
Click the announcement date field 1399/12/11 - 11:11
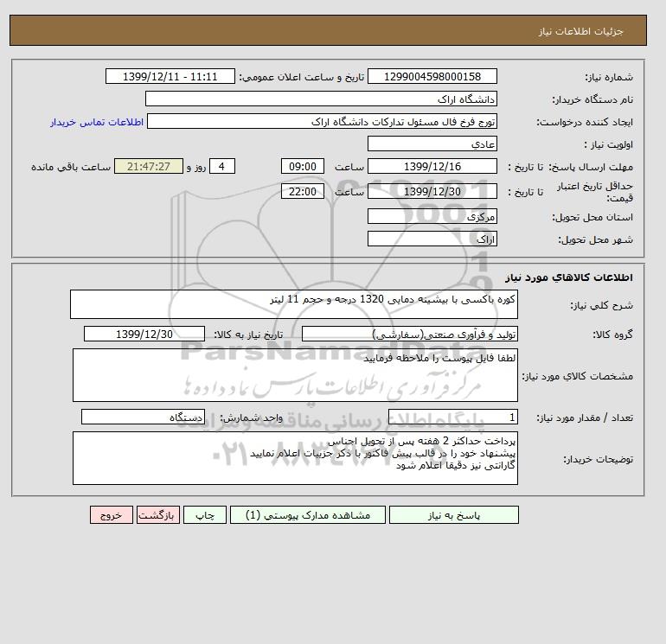click(170, 76)
